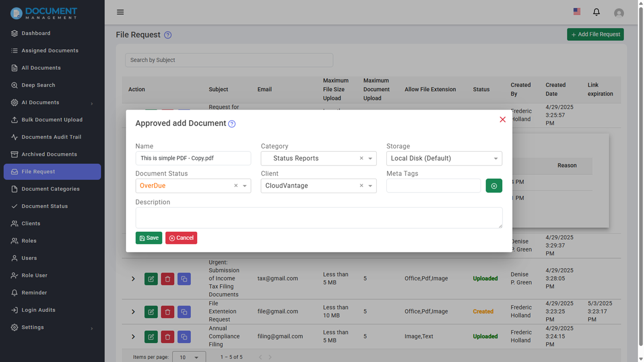The height and width of the screenshot is (362, 644).
Task: Open the notification bell
Action: tap(596, 12)
